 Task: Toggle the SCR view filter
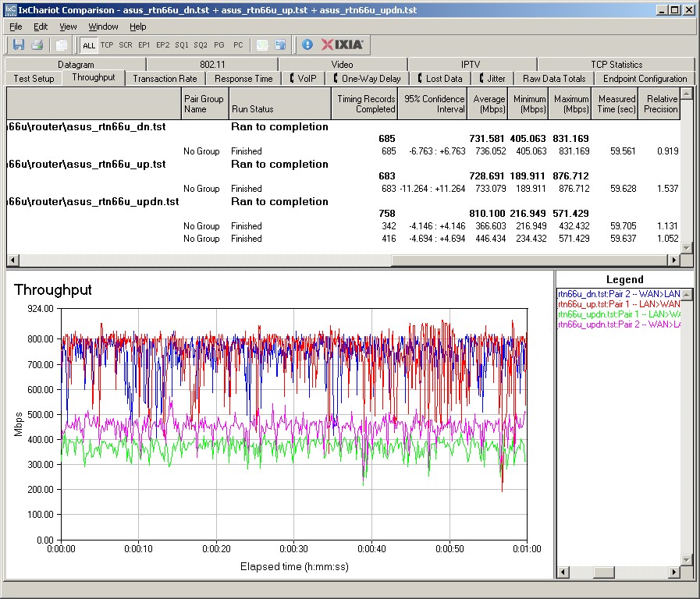126,45
